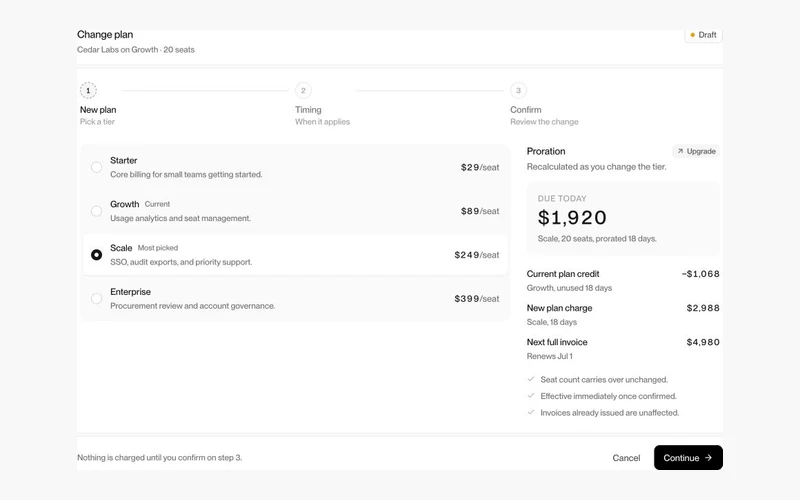Click the Cancel button

tap(626, 458)
